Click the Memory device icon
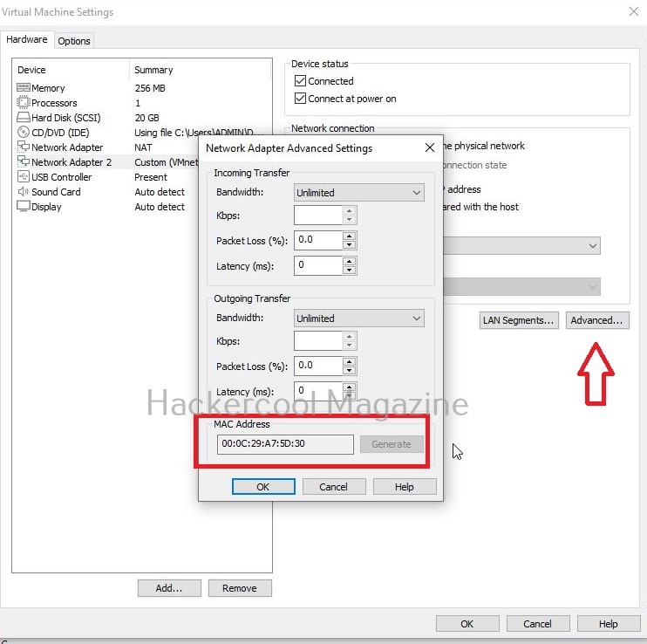Screen dimensions: 647x644 point(24,88)
